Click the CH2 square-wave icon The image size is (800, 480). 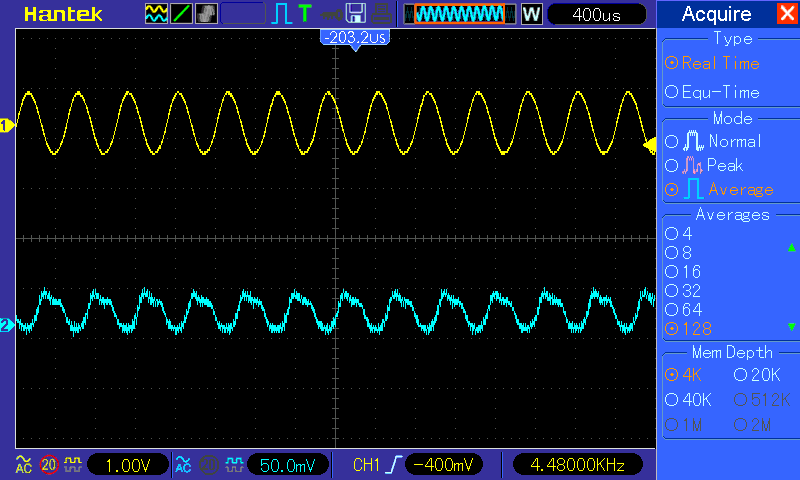click(234, 464)
